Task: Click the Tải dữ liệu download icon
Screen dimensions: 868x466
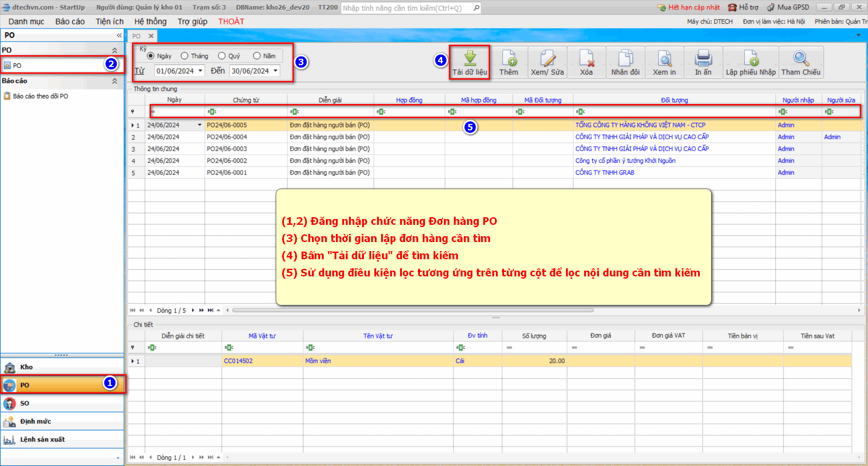Action: click(x=470, y=58)
